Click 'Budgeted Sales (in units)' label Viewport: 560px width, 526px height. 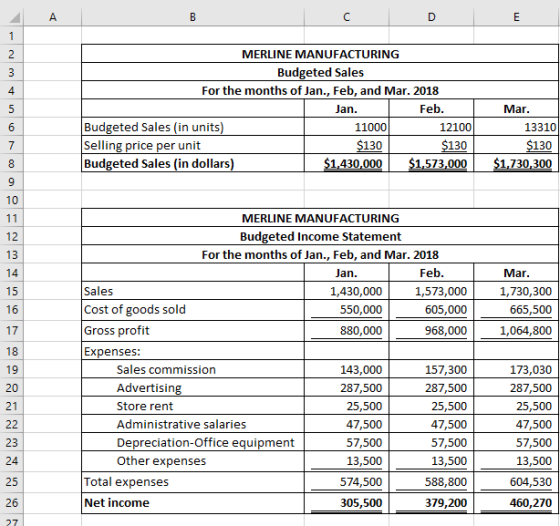click(x=154, y=127)
